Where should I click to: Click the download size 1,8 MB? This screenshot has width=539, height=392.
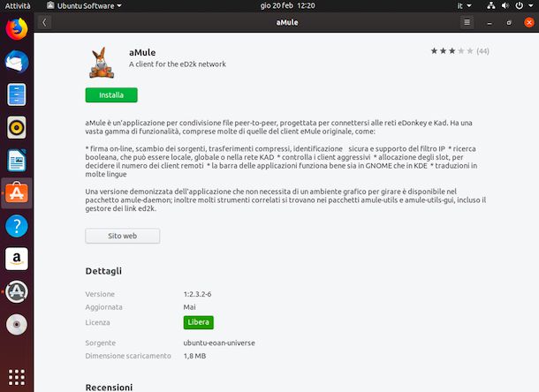194,356
